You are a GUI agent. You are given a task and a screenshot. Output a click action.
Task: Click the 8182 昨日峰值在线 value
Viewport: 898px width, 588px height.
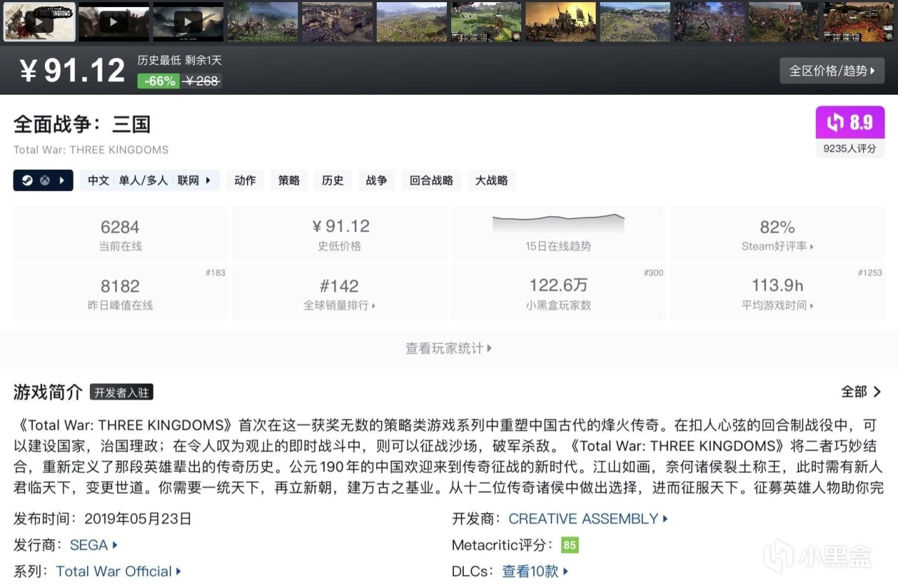(120, 286)
